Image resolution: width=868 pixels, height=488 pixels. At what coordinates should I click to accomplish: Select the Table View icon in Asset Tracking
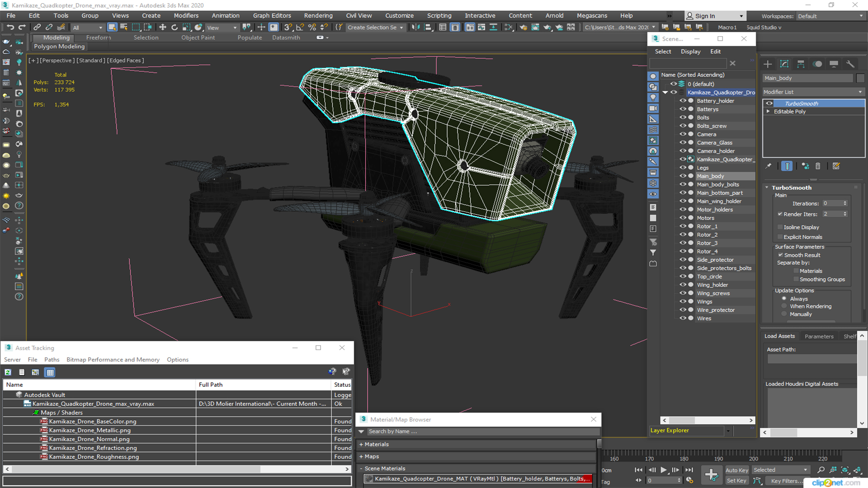(x=50, y=372)
